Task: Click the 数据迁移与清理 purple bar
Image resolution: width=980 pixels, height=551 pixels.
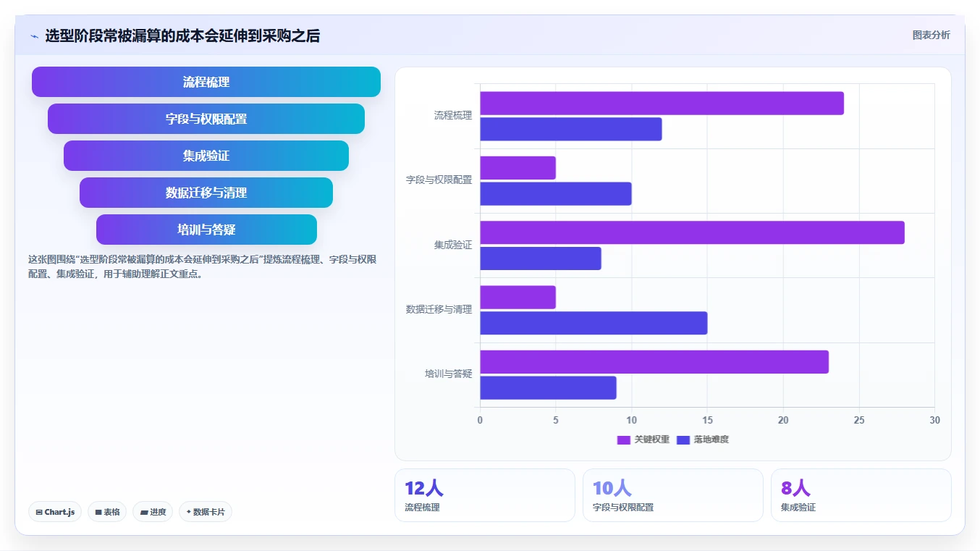Action: click(x=518, y=298)
